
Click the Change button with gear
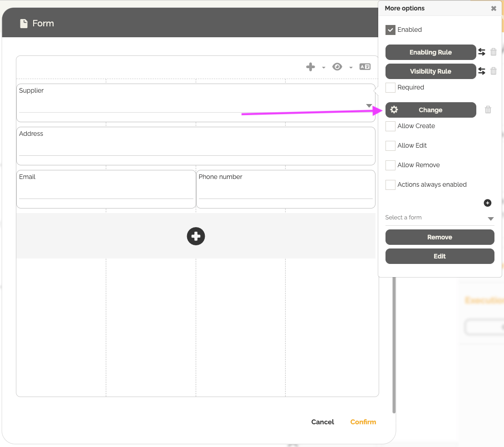(x=430, y=110)
